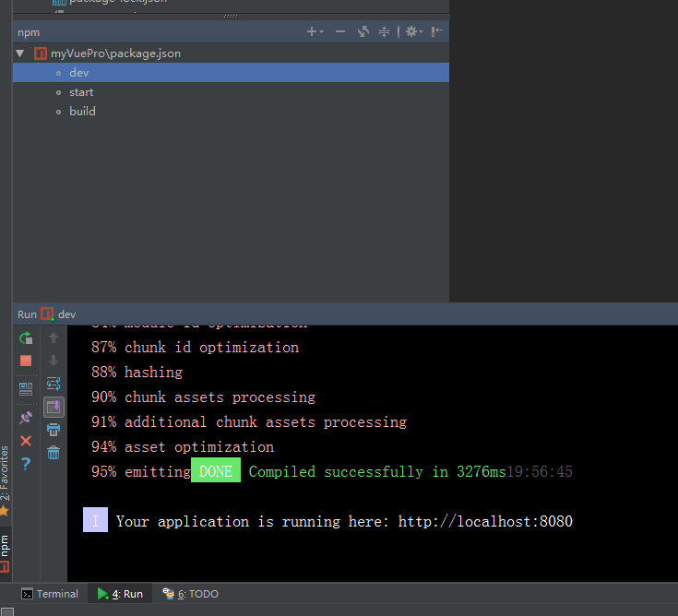Click the minus remove icon in npm panel
Screen dimensions: 678x616
point(340,31)
